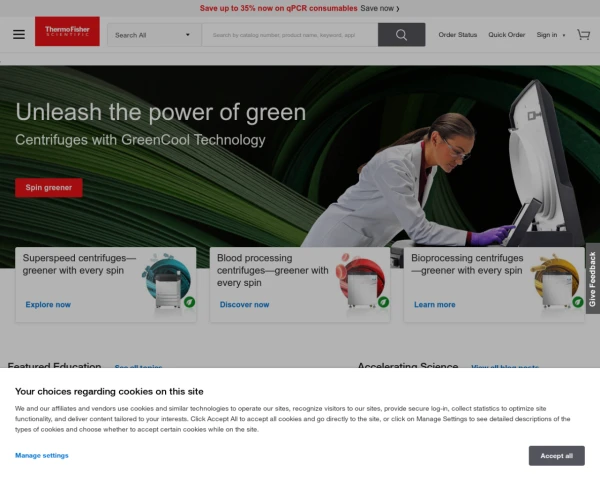
Task: Click Discover now on Blood processing card
Action: (245, 305)
